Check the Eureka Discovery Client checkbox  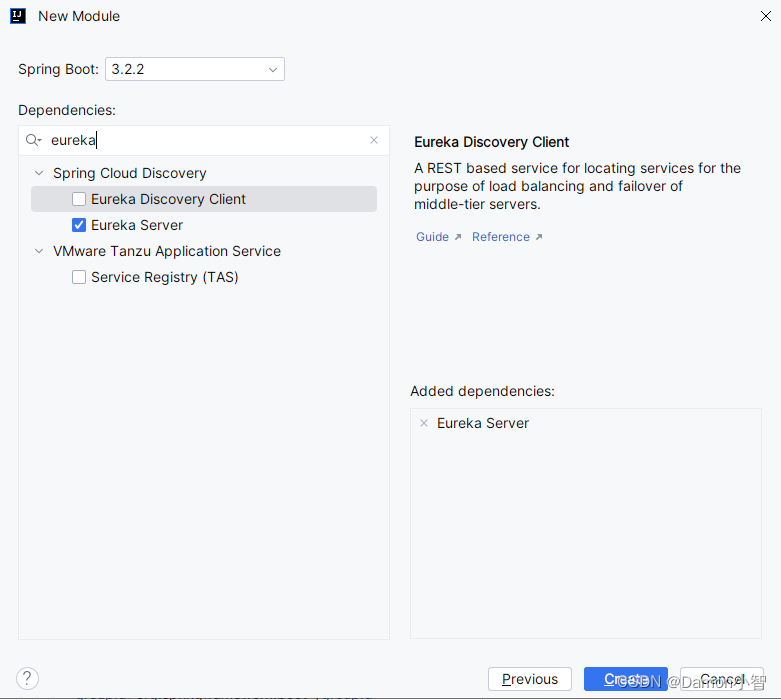(x=79, y=199)
